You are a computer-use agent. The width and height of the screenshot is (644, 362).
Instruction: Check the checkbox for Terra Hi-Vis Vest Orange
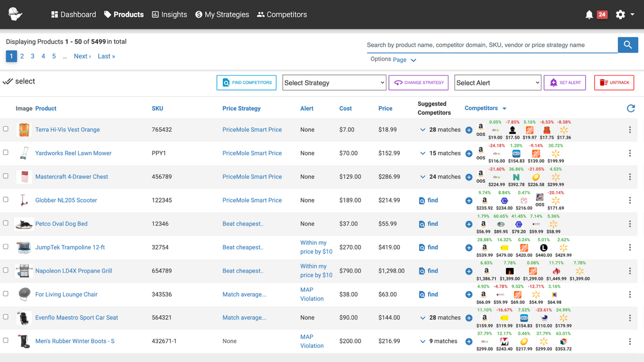point(6,129)
